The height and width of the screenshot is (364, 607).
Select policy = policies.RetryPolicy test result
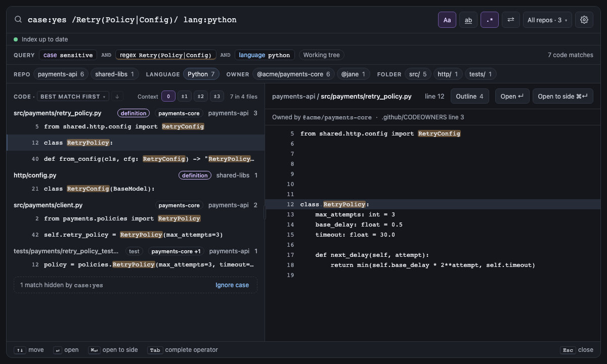point(136,264)
